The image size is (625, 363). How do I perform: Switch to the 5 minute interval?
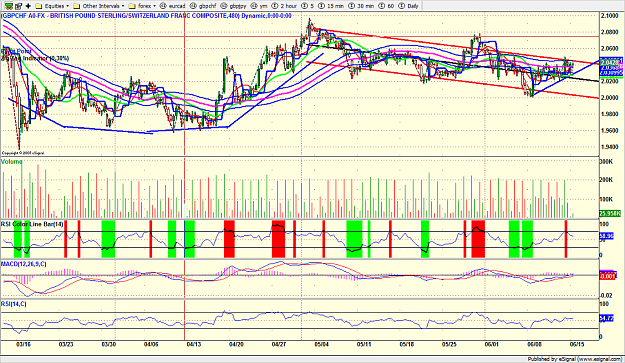(308, 6)
